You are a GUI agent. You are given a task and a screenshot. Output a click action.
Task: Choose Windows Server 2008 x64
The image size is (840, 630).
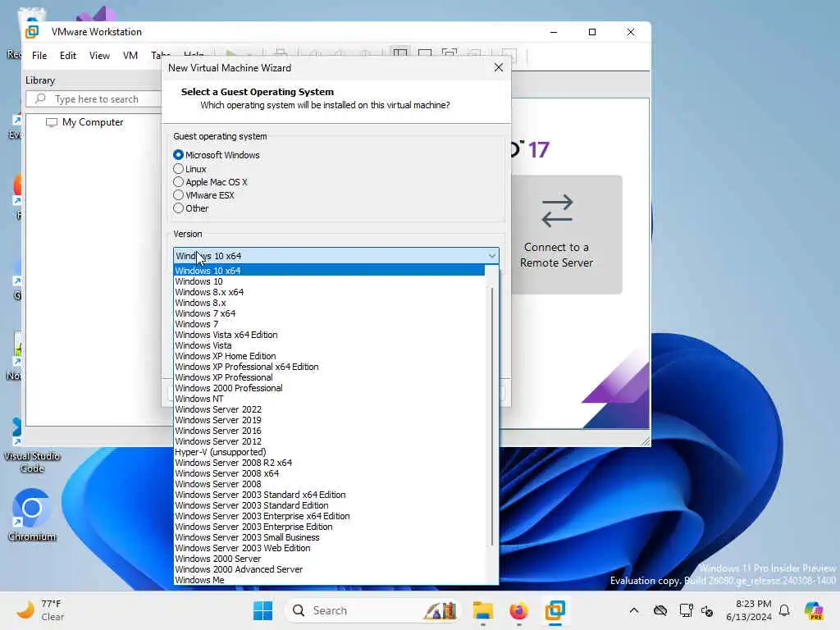[329, 473]
